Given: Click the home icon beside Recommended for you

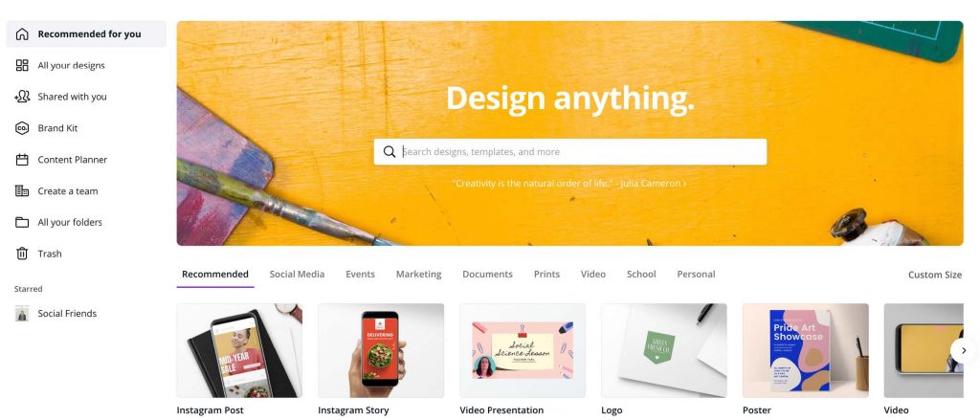Looking at the screenshot, I should (x=22, y=33).
